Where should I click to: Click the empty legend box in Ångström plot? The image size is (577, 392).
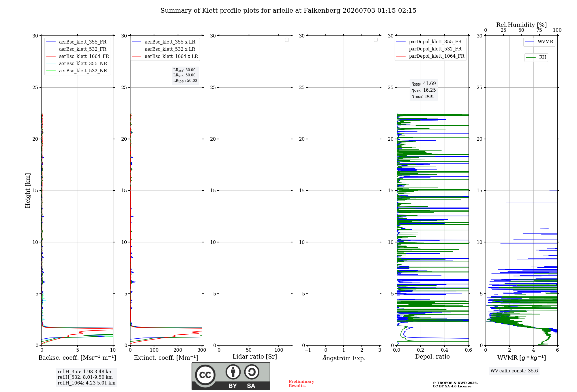pyautogui.click(x=376, y=40)
